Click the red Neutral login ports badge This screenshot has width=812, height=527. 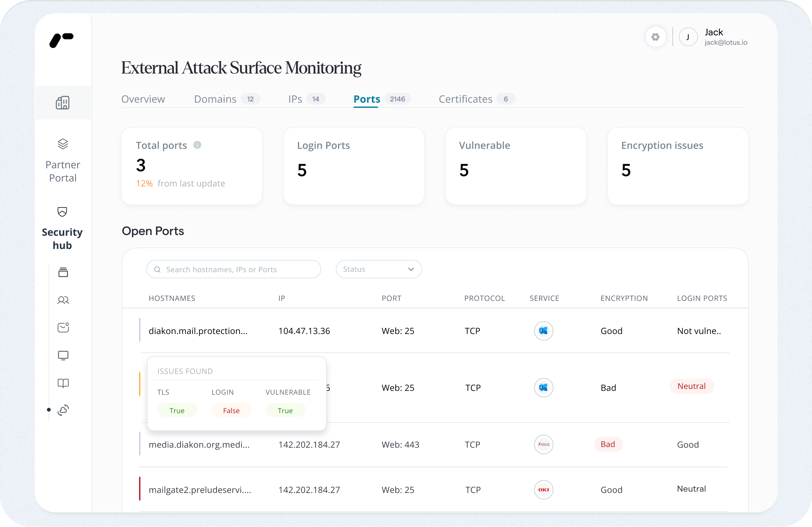click(691, 386)
